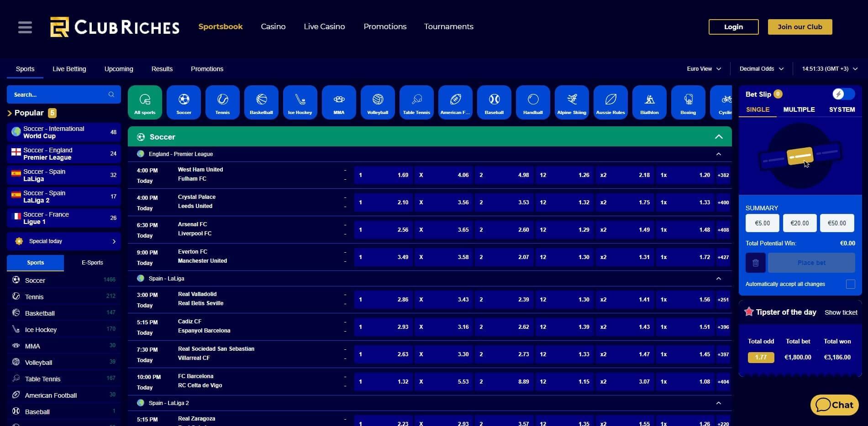This screenshot has height=426, width=868.
Task: Switch to the MULTIPLE bet slip tab
Action: (x=799, y=109)
